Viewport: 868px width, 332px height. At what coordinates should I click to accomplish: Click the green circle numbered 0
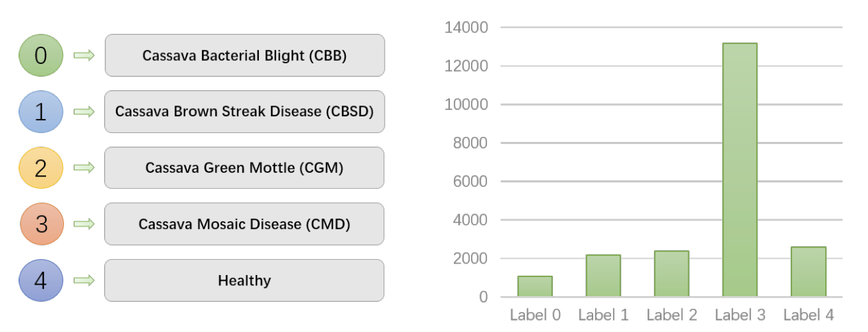point(40,56)
